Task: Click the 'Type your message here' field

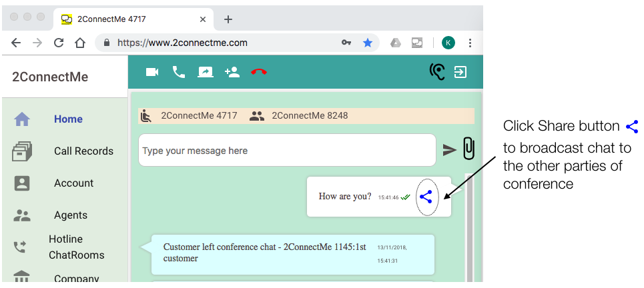Action: click(287, 150)
